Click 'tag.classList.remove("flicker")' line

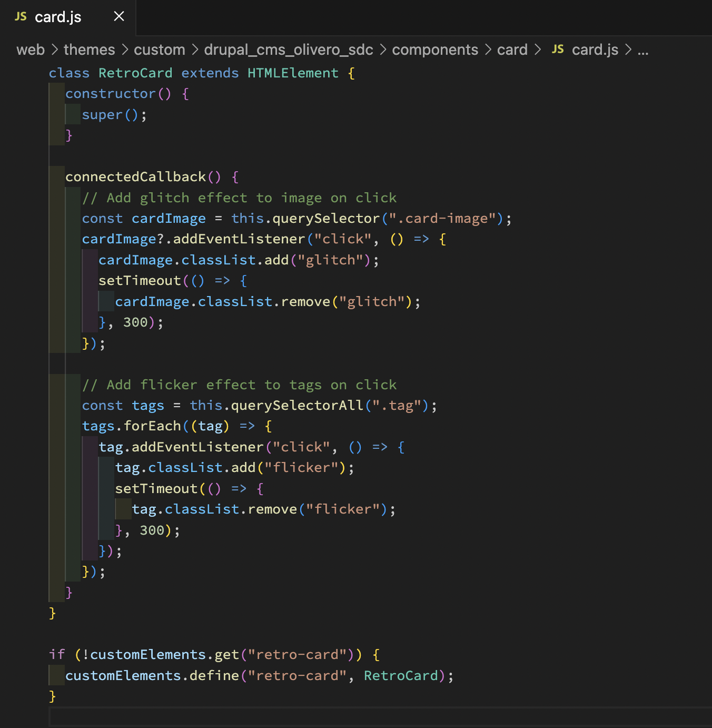point(263,509)
